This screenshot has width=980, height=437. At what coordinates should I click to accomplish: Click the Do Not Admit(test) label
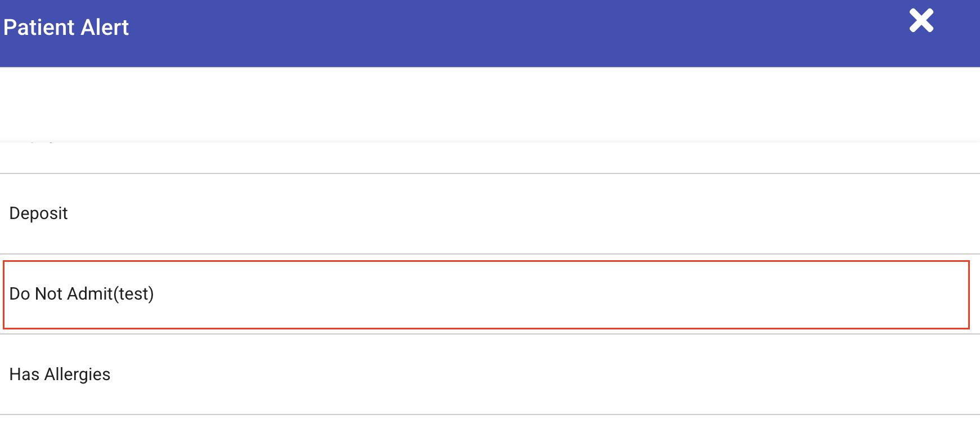coord(82,294)
